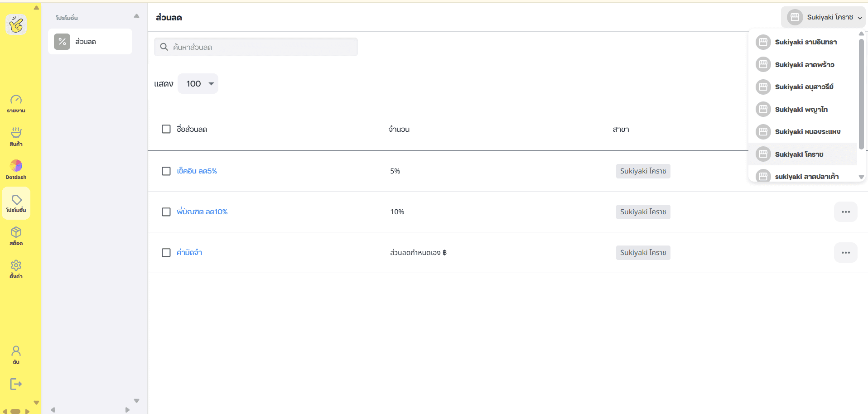Select Sukiyaki รามอินทรา branch
The image size is (868, 414).
[x=803, y=42]
